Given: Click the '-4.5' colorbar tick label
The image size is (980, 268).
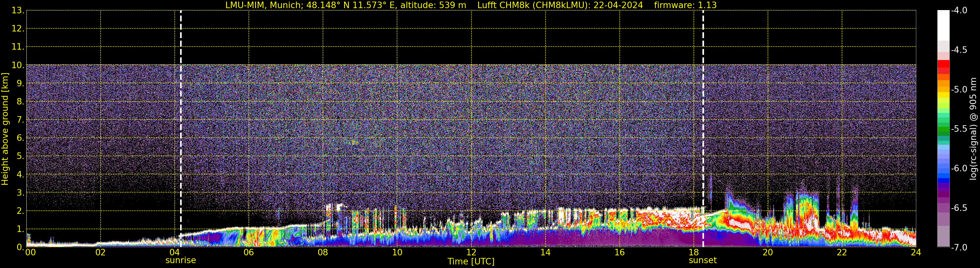Looking at the screenshot, I should click(959, 50).
